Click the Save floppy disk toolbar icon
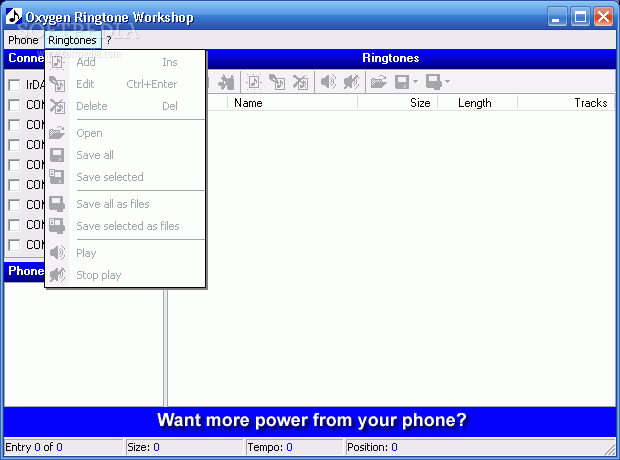 click(402, 82)
